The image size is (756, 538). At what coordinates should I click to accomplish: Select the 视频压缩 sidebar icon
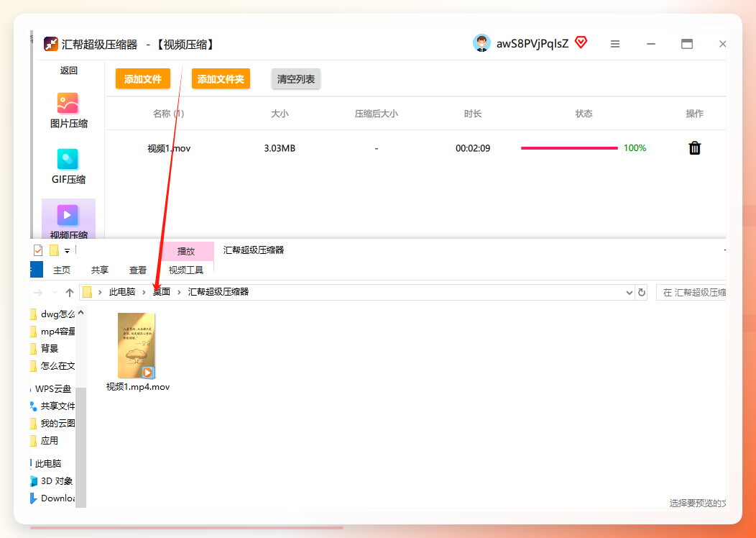(x=68, y=215)
